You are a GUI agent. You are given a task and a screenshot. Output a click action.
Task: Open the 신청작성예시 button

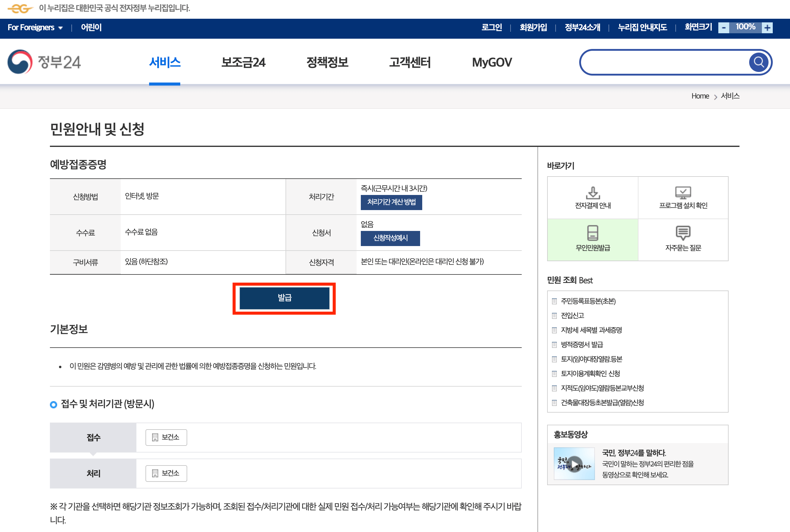click(390, 238)
